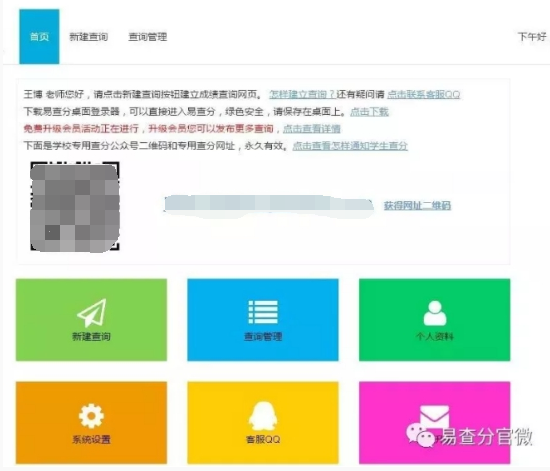Click the 获得网址二维码 link
This screenshot has height=471, width=550.
[417, 205]
